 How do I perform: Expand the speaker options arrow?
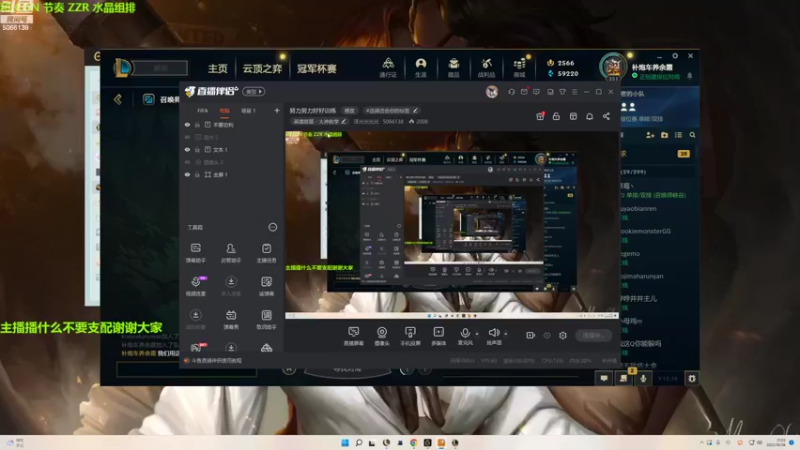[506, 334]
